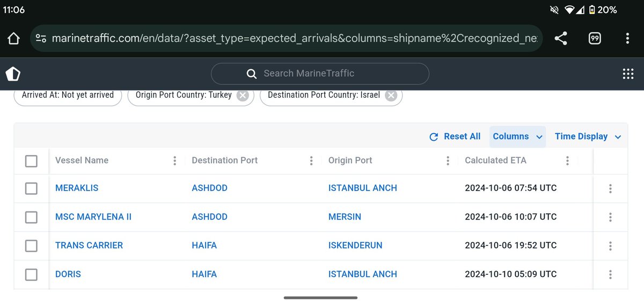Open the Arrived At: Not yet arrived filter
The image size is (644, 306).
click(x=68, y=95)
